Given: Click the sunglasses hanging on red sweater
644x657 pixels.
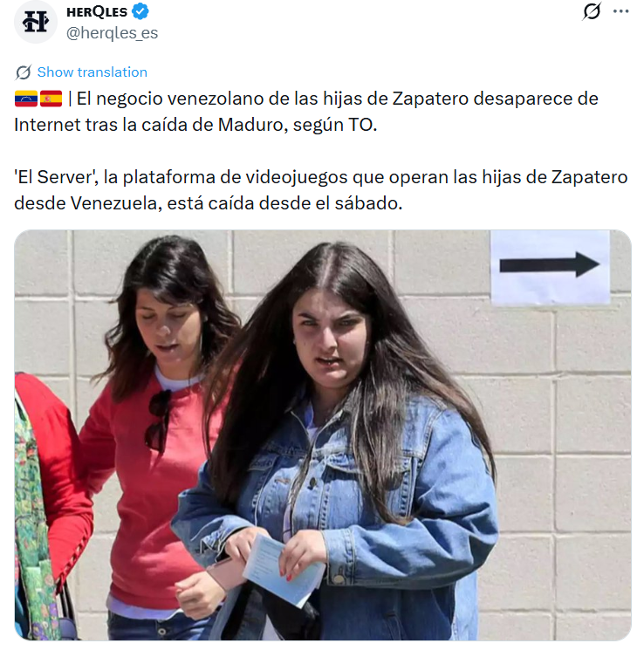Looking at the screenshot, I should (x=158, y=421).
